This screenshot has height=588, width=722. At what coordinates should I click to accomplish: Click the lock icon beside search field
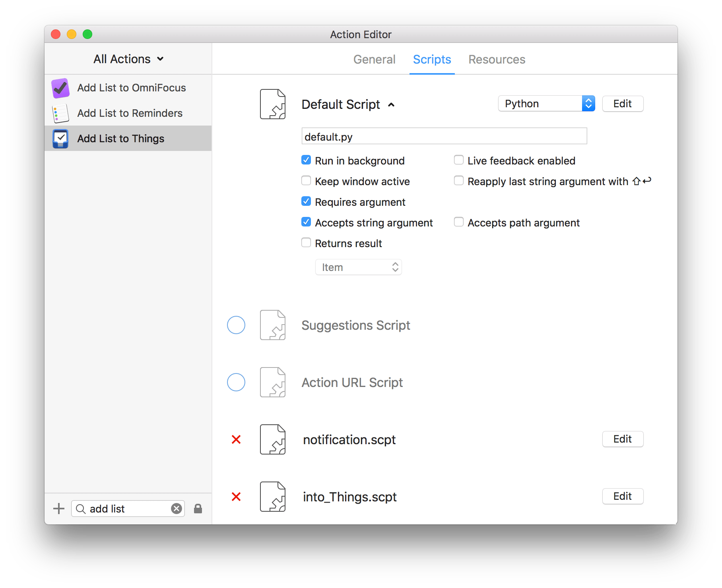(x=198, y=509)
